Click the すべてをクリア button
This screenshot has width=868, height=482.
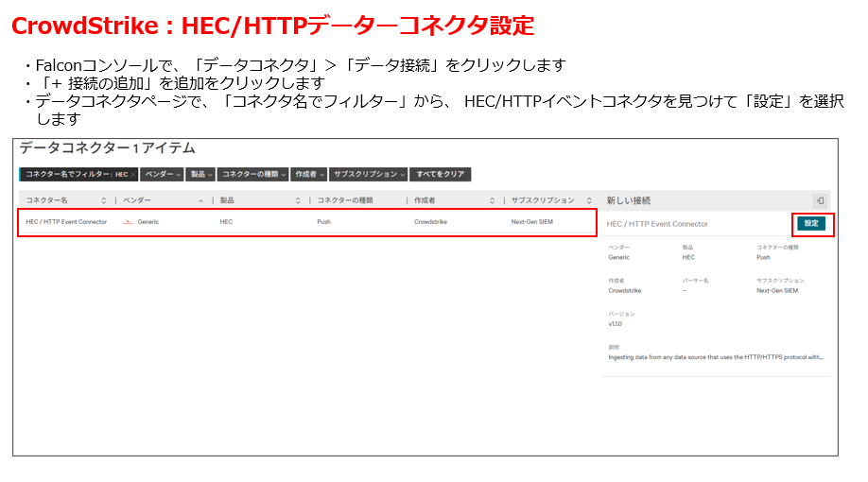(442, 175)
